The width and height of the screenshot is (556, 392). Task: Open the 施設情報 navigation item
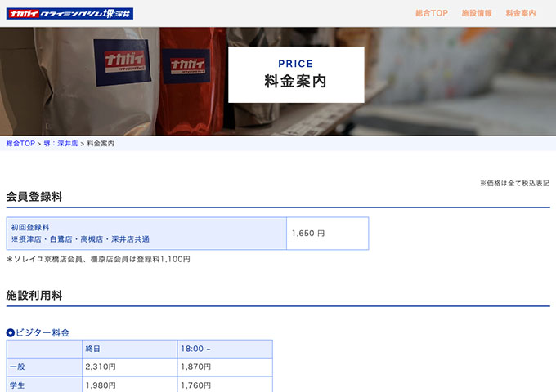[x=476, y=14]
